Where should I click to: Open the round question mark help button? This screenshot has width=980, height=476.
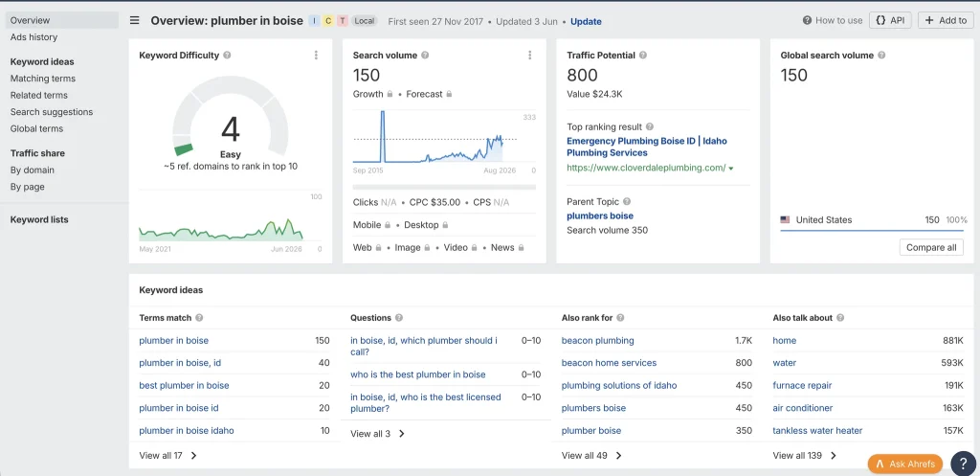coord(963,464)
